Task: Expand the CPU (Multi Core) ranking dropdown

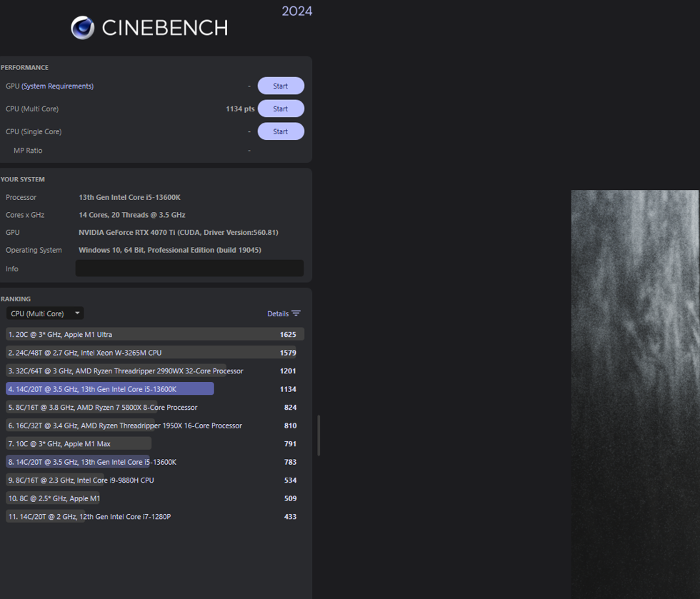Action: [x=45, y=313]
